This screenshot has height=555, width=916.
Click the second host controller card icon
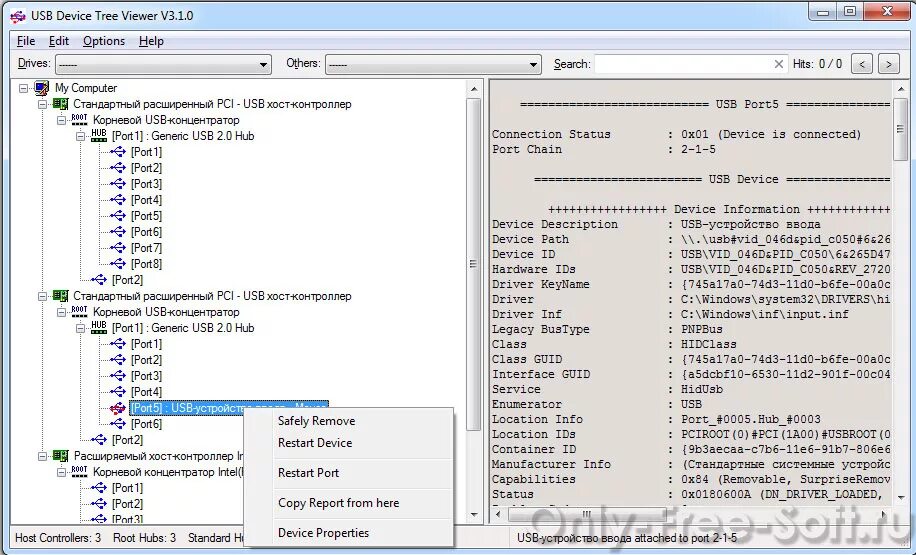point(60,296)
